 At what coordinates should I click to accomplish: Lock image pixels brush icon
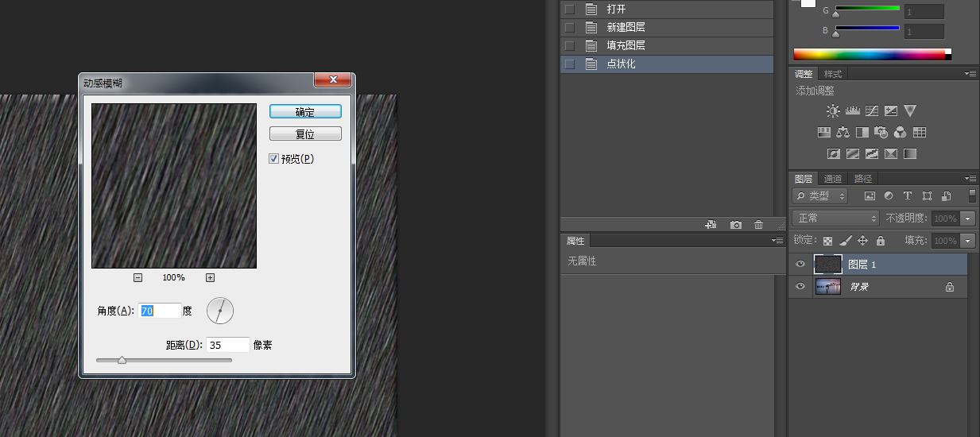[x=846, y=241]
